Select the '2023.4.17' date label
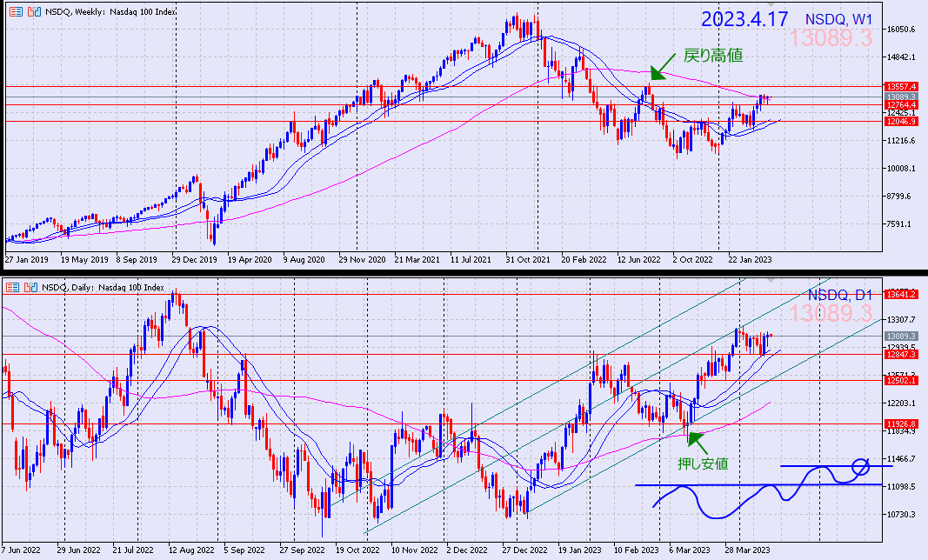 (x=744, y=19)
